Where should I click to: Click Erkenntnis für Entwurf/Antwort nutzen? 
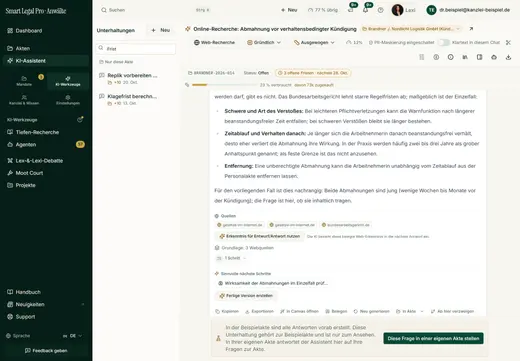pyautogui.click(x=260, y=236)
